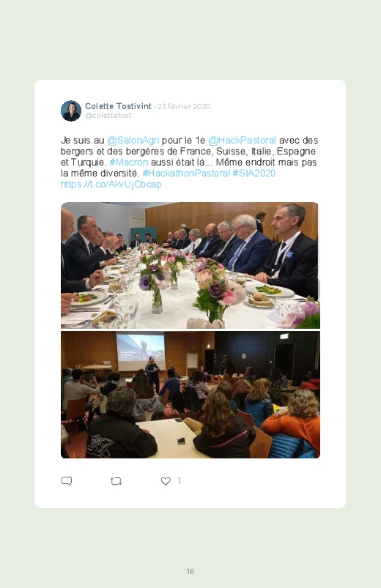This screenshot has height=588, width=381.
Task: Open the @HackPastoral mention
Action: coord(242,141)
